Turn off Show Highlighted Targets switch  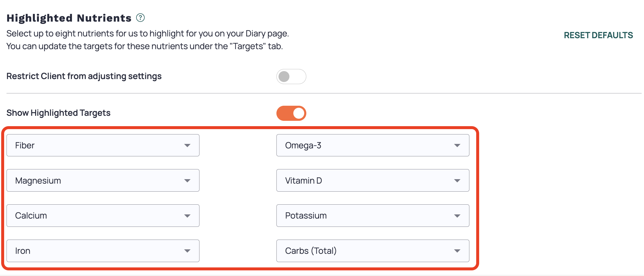[291, 113]
